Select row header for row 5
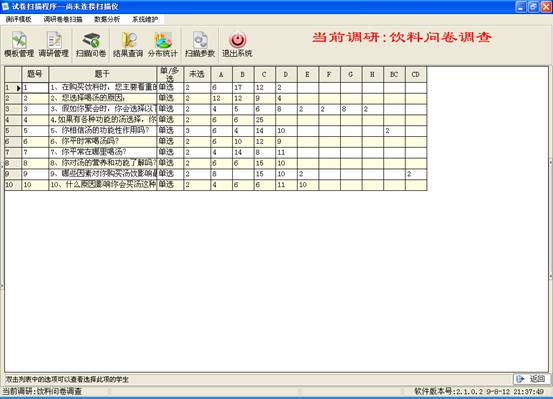The width and height of the screenshot is (553, 399). pos(13,131)
